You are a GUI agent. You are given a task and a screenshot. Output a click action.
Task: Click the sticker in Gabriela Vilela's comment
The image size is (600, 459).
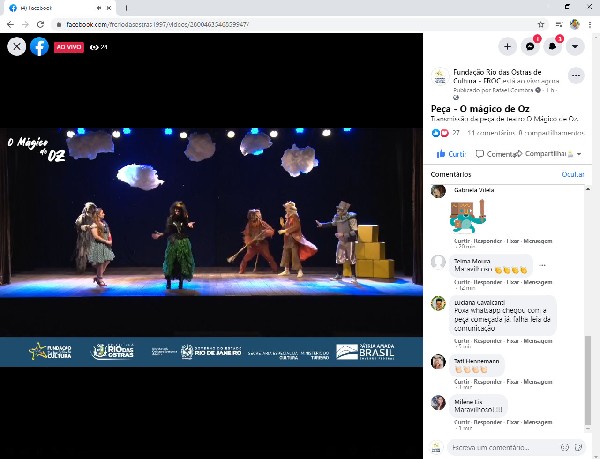click(468, 216)
